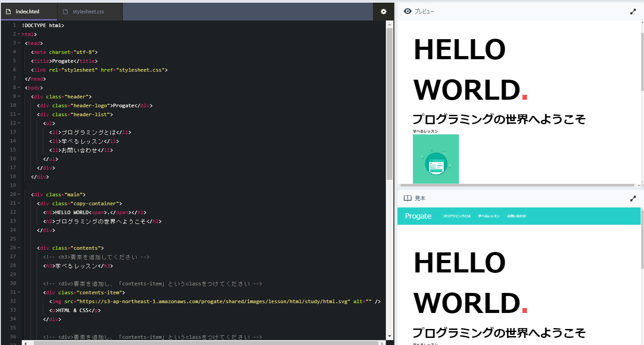Viewport: 644px width, 345px height.
Task: Click the preview eye icon
Action: 407,12
